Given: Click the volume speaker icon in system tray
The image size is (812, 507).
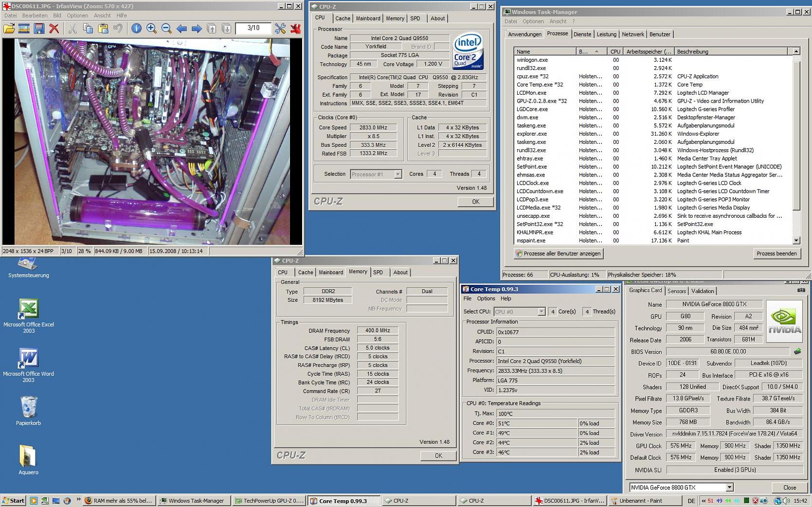Looking at the screenshot, I should 786,501.
